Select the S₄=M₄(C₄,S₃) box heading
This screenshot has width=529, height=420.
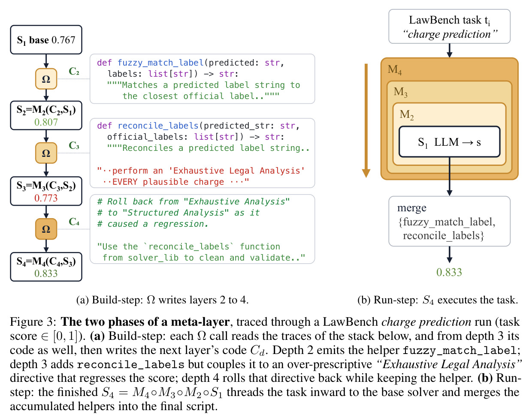[x=46, y=261]
